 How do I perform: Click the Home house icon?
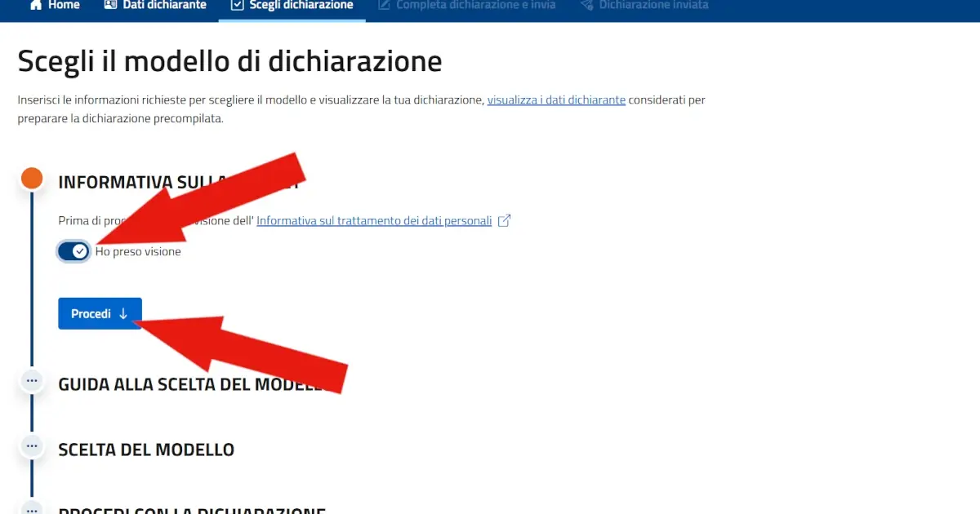point(36,5)
